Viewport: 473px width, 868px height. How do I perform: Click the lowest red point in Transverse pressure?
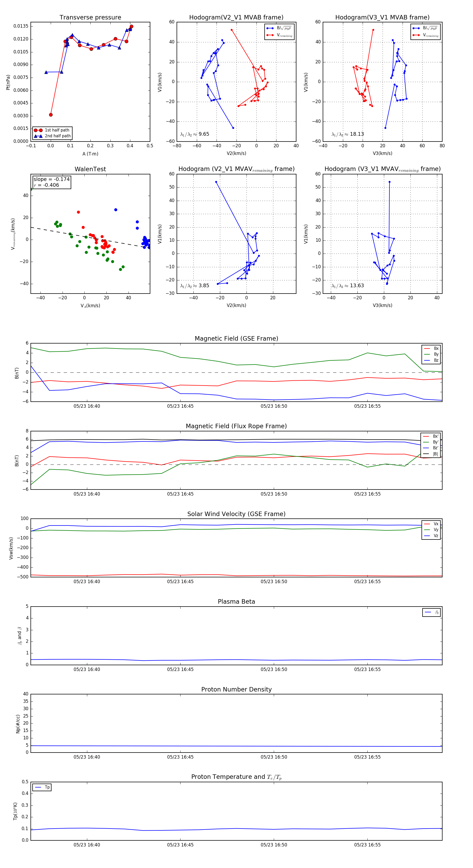pos(51,115)
